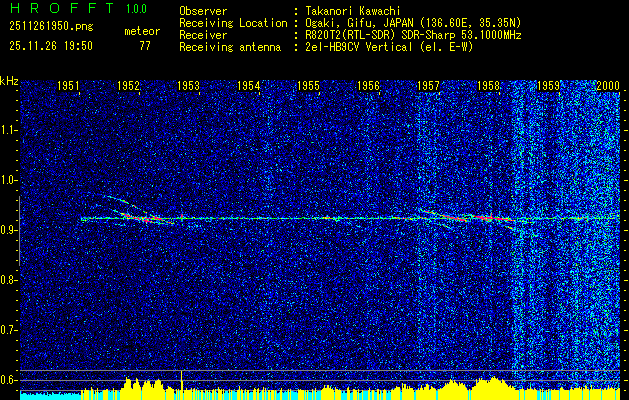Click the 1955 time marker

pos(308,85)
